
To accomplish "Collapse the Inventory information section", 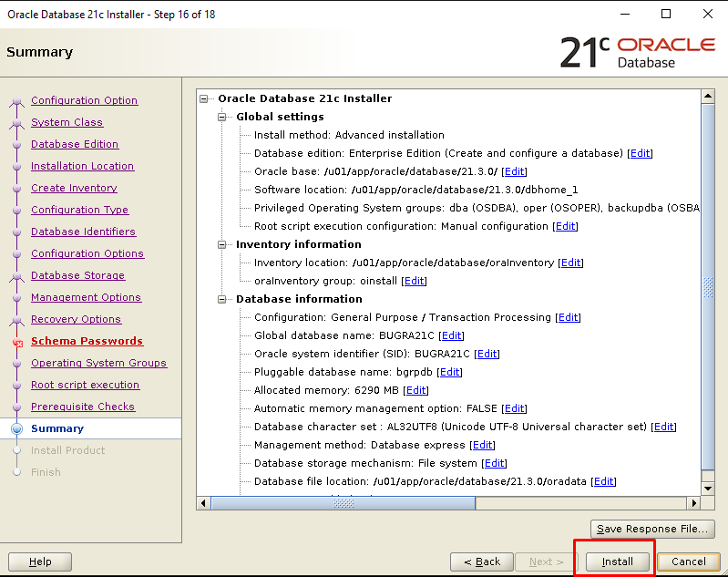I will [x=222, y=244].
